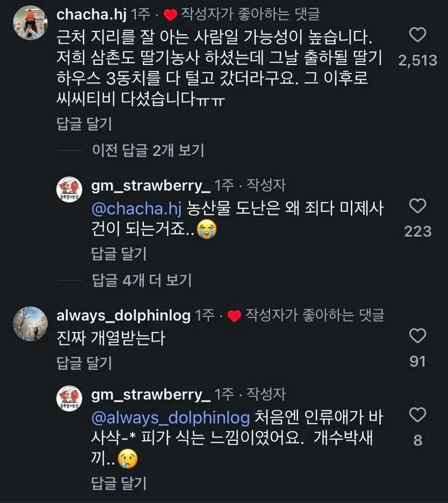This screenshot has width=448, height=503.
Task: Open @chacha.hj mention in reply
Action: click(x=137, y=209)
